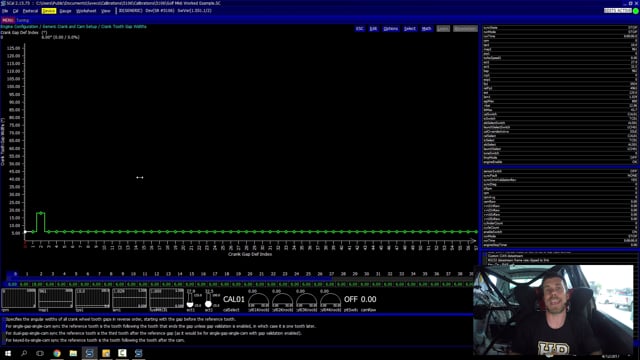
Task: Click Engine Configuration breadcrumb link
Action: click(x=19, y=27)
